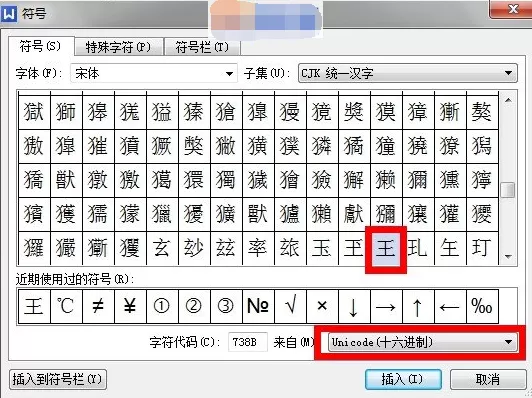Select the 玉 character in the symbol grid
Viewport: 532px width, 398px height.
pyautogui.click(x=322, y=248)
